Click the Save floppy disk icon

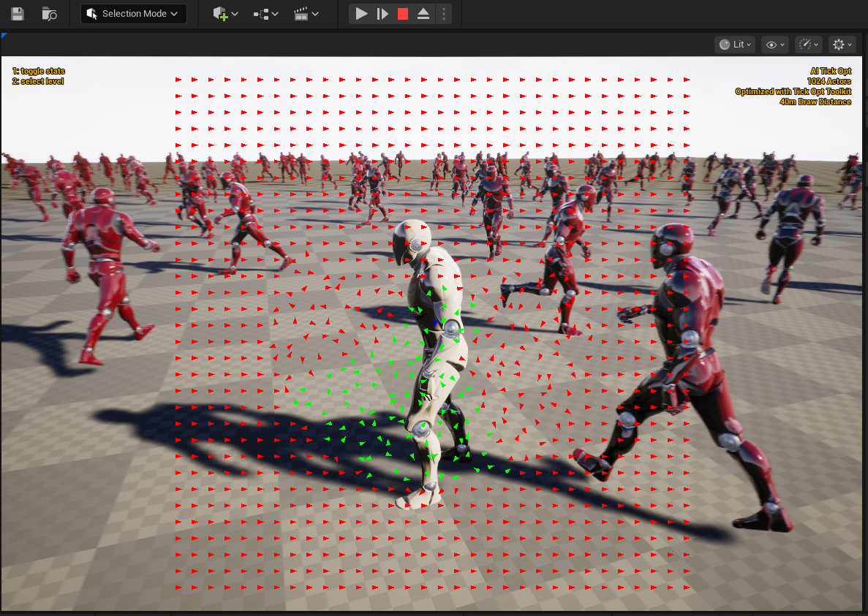pyautogui.click(x=18, y=14)
